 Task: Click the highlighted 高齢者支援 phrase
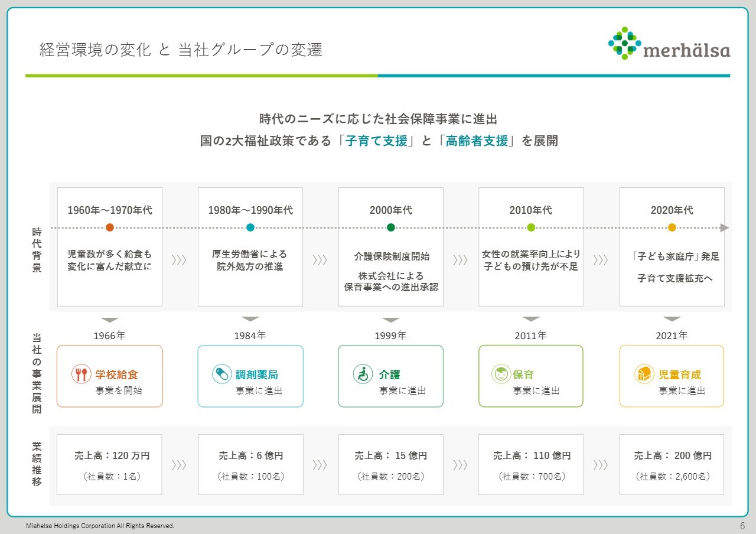click(477, 142)
